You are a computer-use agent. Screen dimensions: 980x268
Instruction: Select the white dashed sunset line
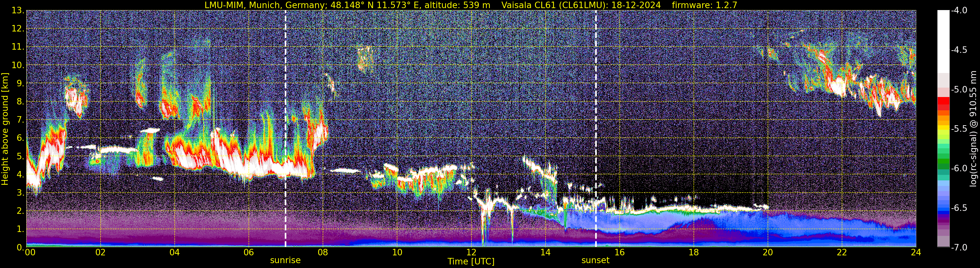[x=596, y=128]
